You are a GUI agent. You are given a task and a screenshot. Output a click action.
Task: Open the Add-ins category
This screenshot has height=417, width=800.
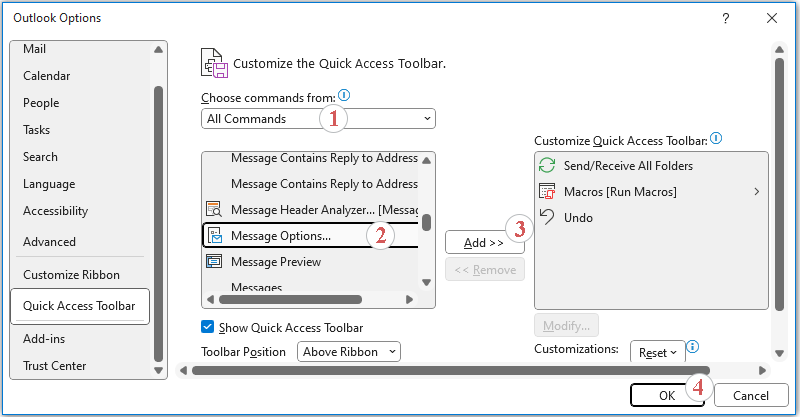click(44, 338)
